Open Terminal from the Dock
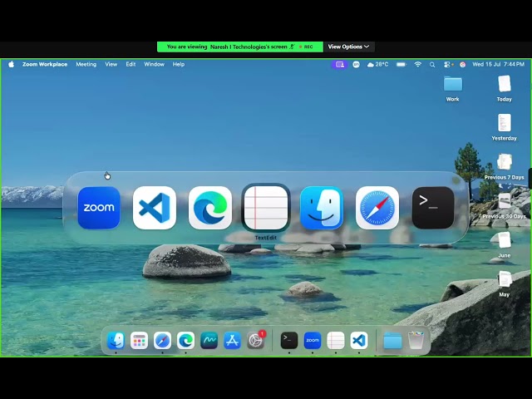The width and height of the screenshot is (532, 399). pyautogui.click(x=289, y=340)
